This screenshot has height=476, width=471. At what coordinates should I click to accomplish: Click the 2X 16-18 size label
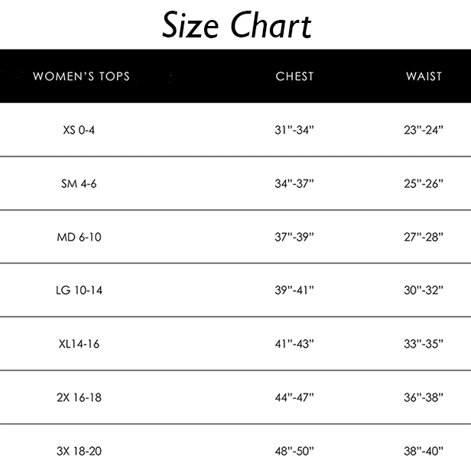[79, 397]
